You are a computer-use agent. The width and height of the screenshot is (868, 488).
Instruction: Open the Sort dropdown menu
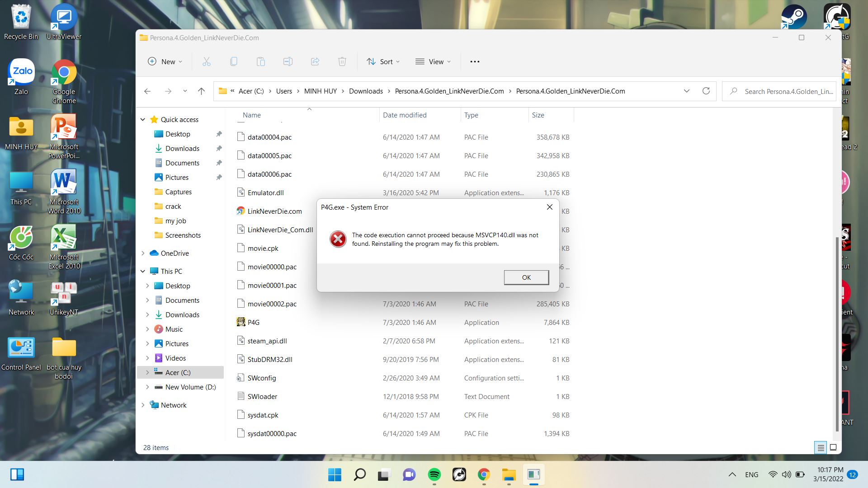click(383, 61)
